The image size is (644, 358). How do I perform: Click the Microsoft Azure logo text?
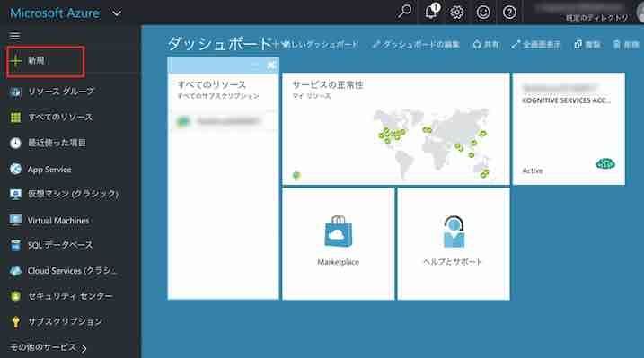[55, 13]
